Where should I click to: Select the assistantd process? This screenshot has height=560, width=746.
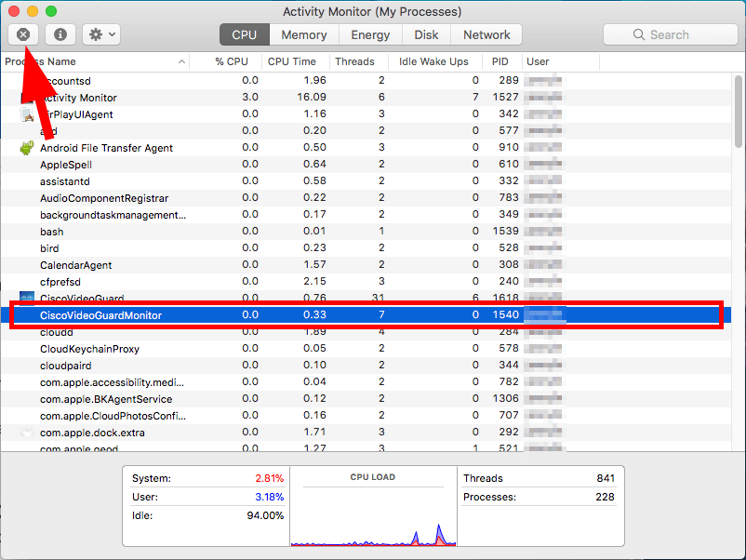[x=366, y=181]
